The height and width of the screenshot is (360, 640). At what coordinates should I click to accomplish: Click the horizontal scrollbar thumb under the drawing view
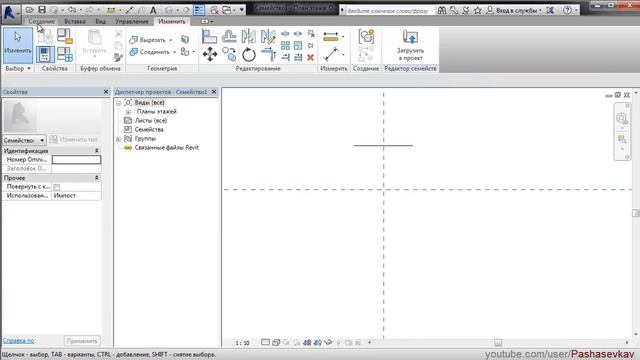click(x=498, y=343)
